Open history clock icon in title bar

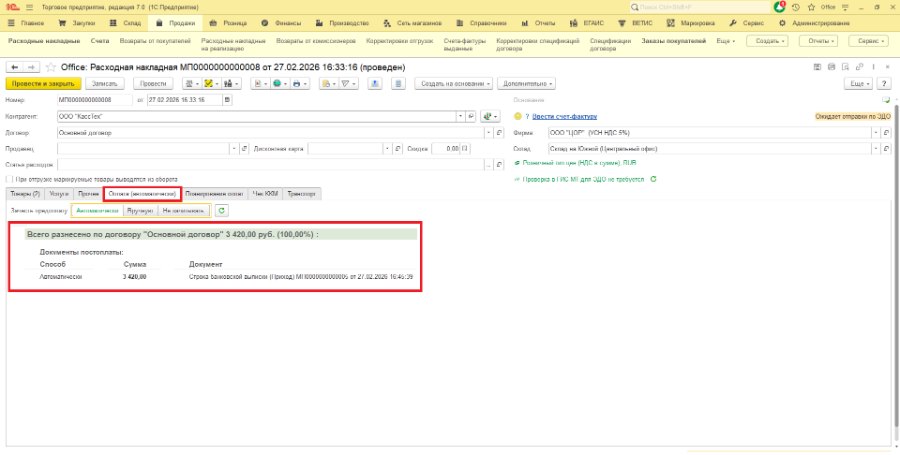pos(796,7)
